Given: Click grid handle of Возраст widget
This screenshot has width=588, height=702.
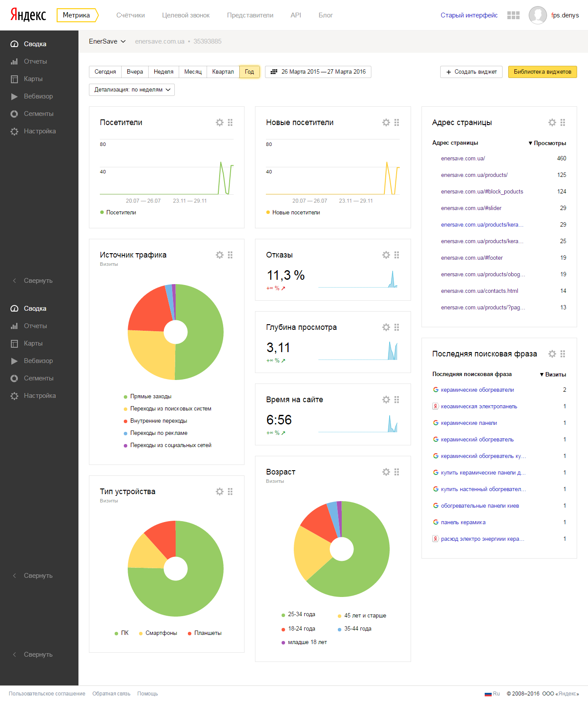Looking at the screenshot, I should click(397, 472).
